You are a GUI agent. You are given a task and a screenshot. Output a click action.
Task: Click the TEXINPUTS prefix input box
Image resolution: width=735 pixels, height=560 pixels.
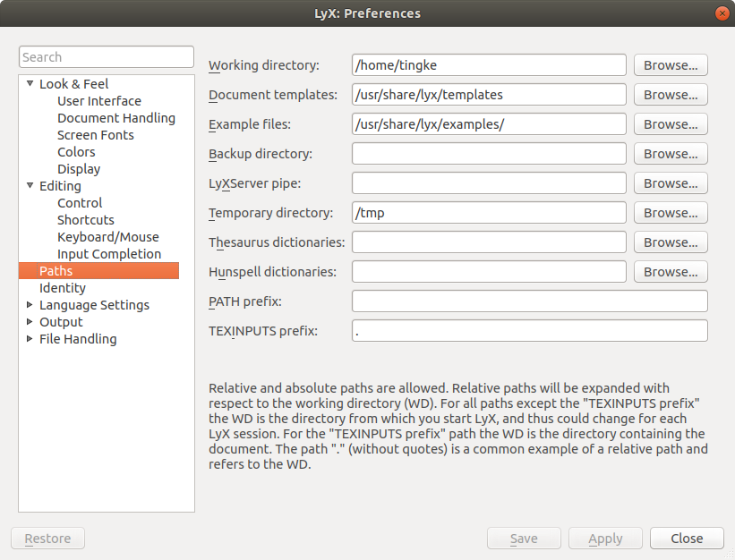click(x=529, y=331)
